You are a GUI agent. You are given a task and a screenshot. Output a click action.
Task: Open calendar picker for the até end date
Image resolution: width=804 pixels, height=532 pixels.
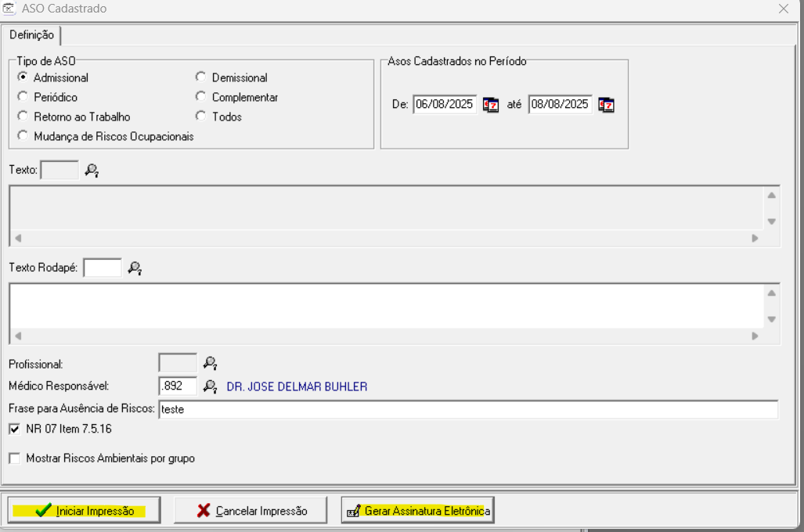[x=606, y=106]
